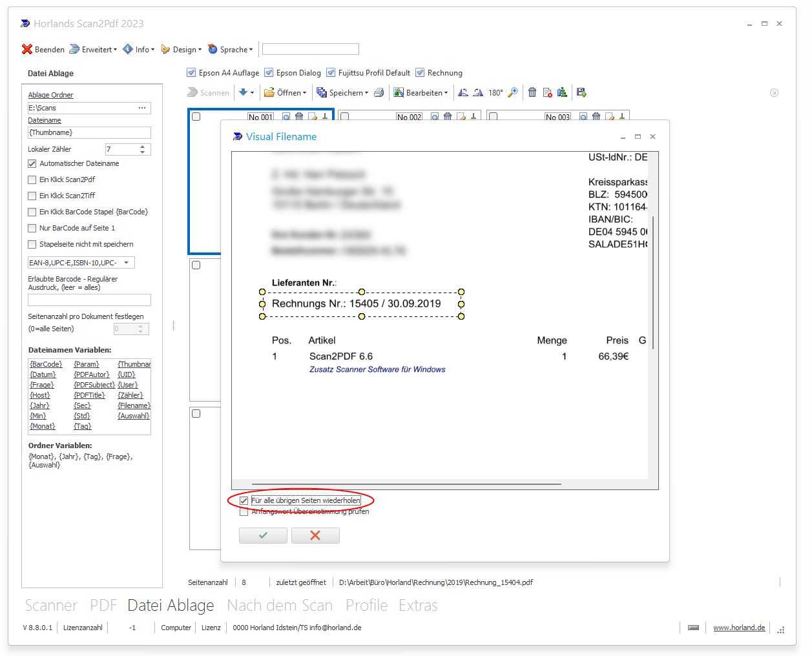
Task: Click the red X Beenden icon
Action: pos(26,49)
